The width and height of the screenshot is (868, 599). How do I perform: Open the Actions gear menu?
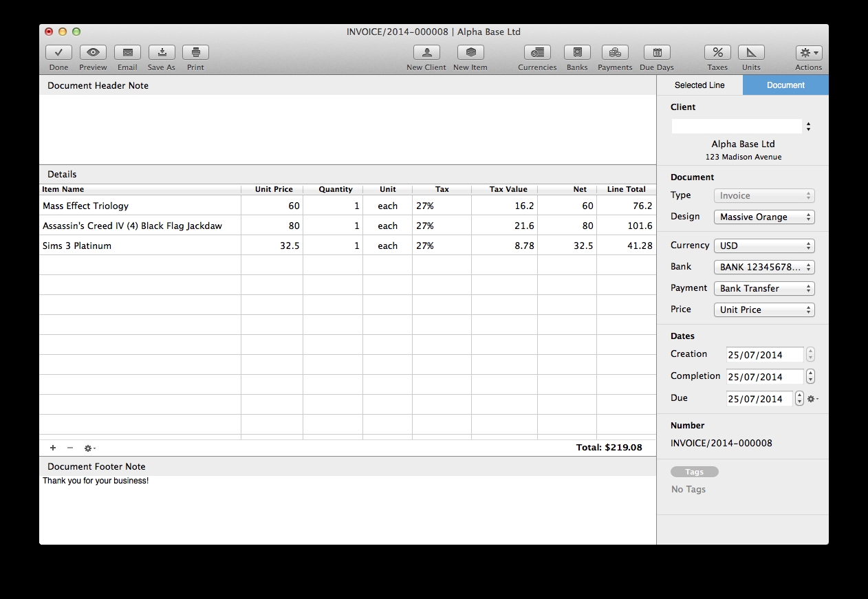[x=809, y=52]
